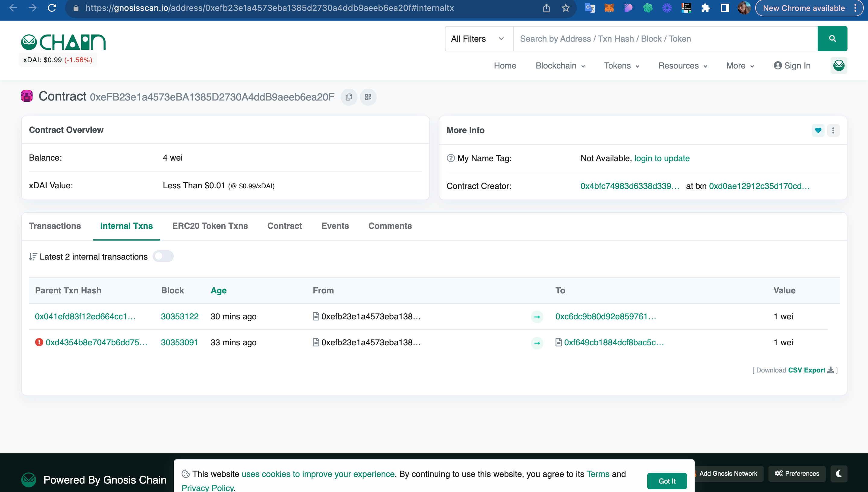Click the My Name Tag help question icon
Screen dimensions: 868x492
(451, 158)
